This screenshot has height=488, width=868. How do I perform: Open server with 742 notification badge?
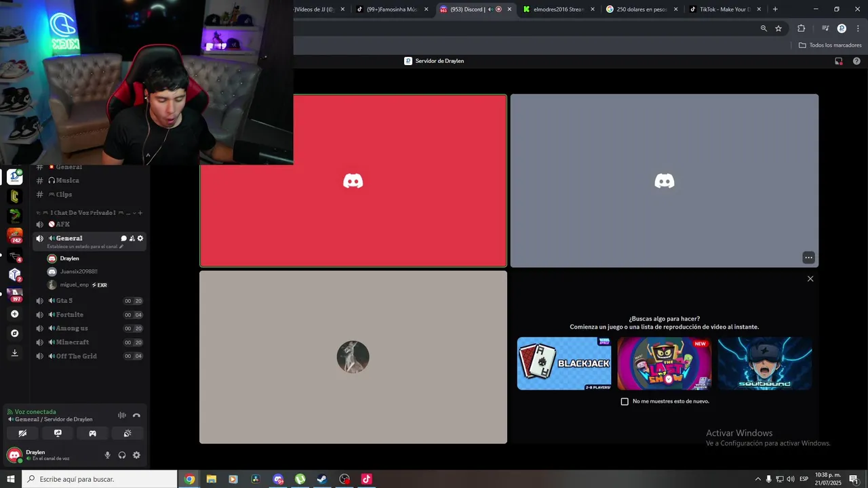click(x=14, y=236)
